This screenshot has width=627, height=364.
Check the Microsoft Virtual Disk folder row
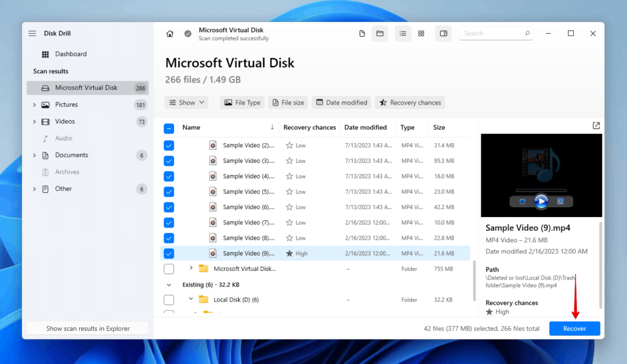coord(169,269)
